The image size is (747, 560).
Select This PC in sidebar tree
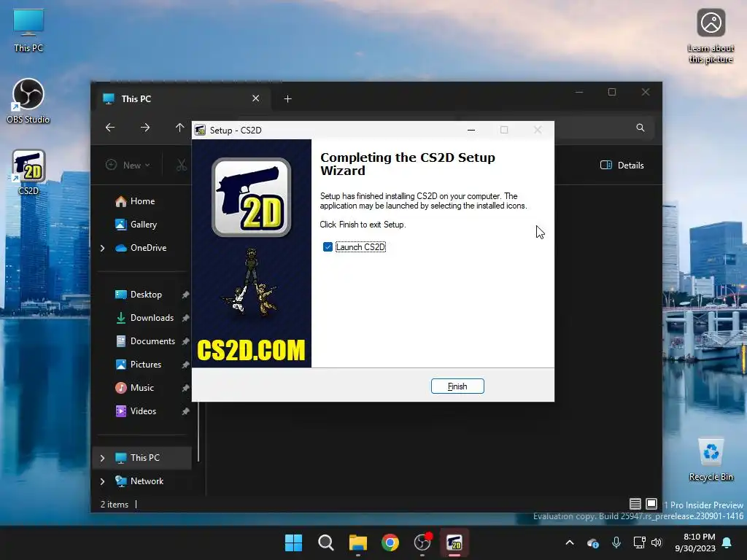point(145,458)
